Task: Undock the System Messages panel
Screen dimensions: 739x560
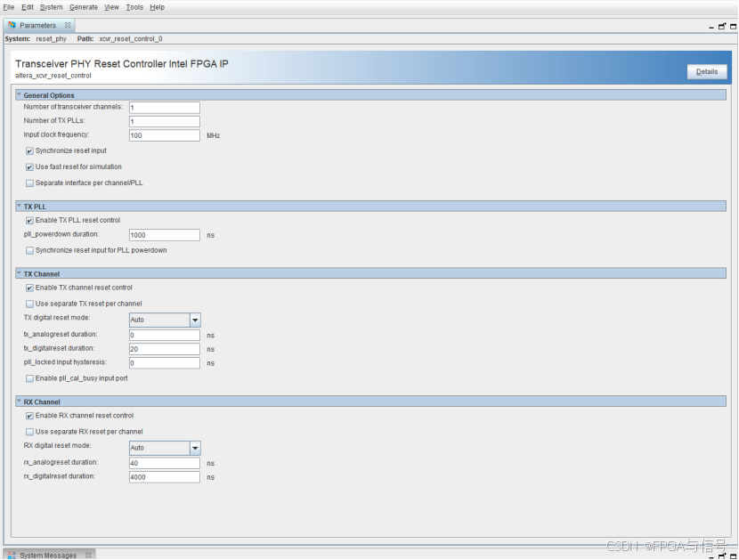Action: pos(721,556)
